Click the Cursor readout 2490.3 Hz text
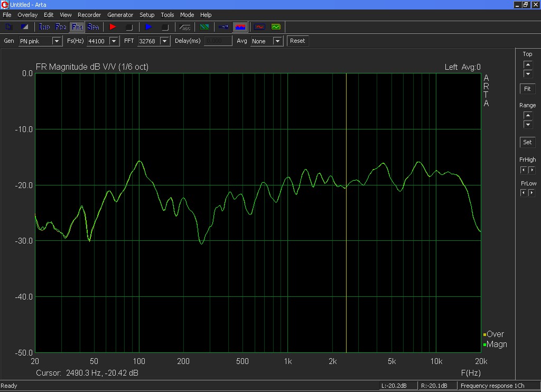 click(x=87, y=373)
